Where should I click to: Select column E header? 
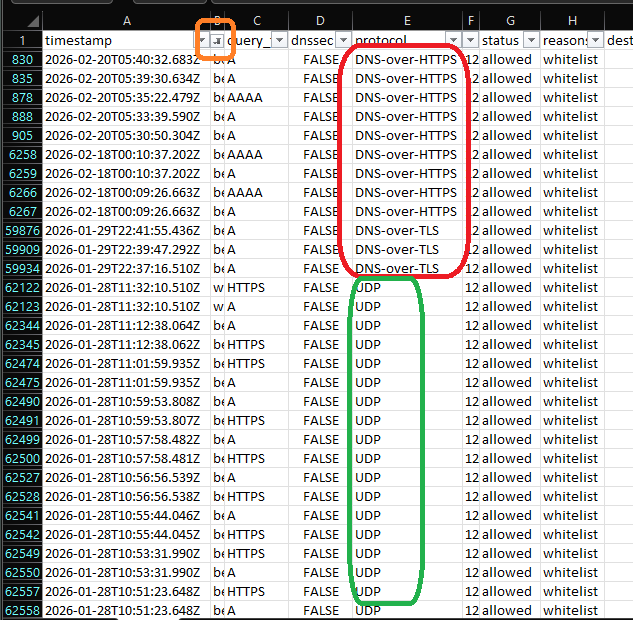(407, 20)
